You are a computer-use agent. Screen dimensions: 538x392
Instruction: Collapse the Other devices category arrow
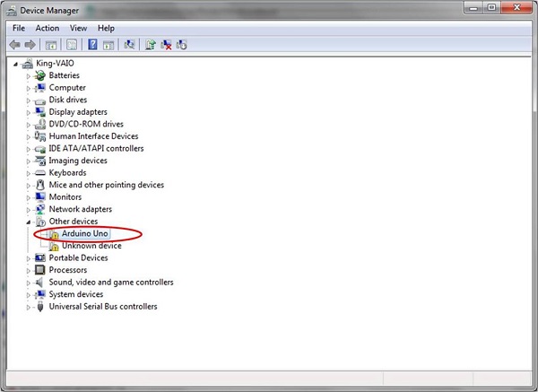click(x=29, y=222)
